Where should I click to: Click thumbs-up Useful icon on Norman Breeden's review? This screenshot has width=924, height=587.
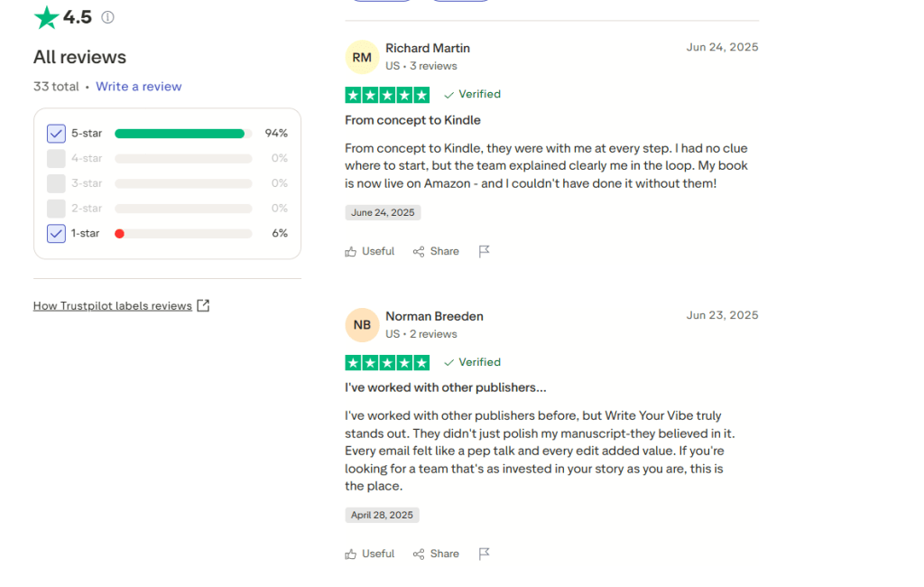pos(351,554)
